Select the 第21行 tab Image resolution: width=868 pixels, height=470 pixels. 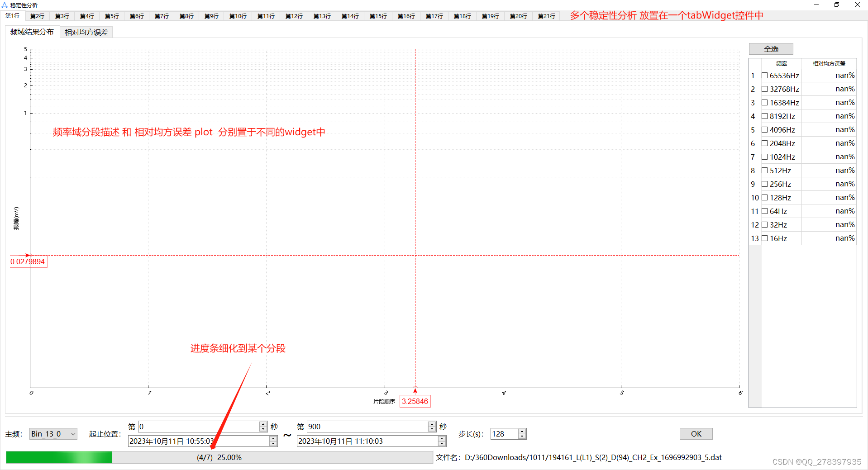coord(546,16)
